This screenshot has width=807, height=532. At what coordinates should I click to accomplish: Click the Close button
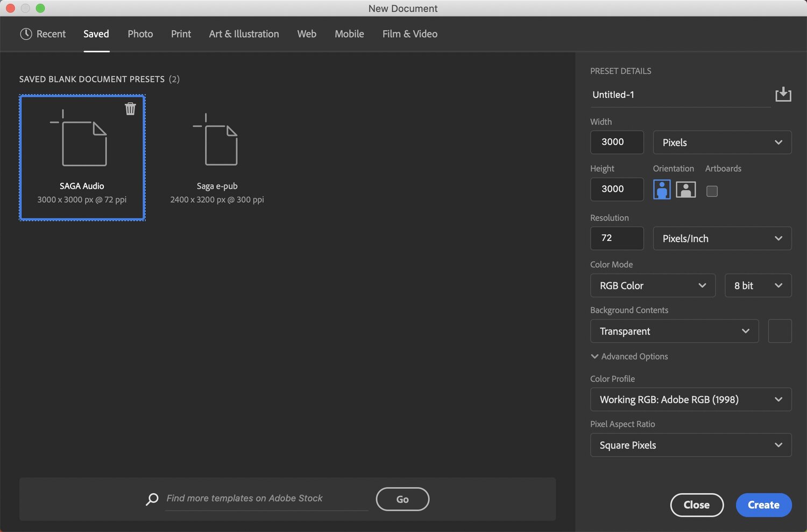697,505
